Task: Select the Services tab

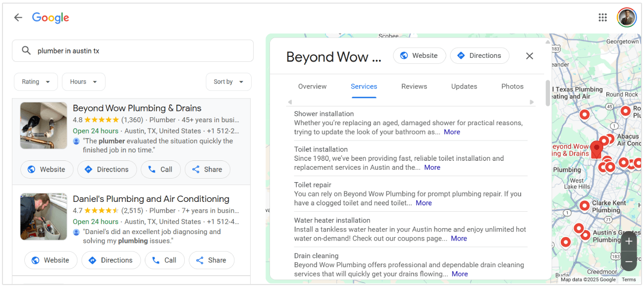Action: tap(364, 86)
